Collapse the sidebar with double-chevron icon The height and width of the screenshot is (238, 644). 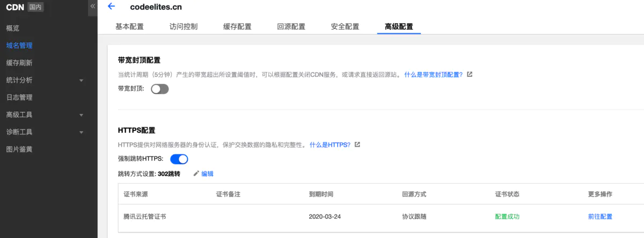(92, 6)
